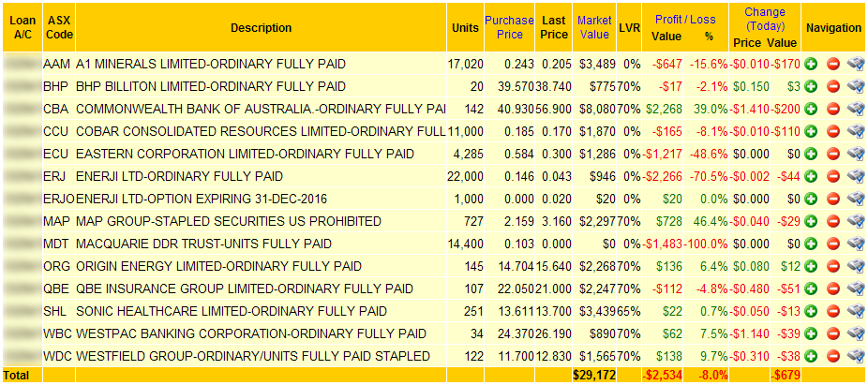Open the newspaper checkmark icon for MAP

tap(856, 222)
